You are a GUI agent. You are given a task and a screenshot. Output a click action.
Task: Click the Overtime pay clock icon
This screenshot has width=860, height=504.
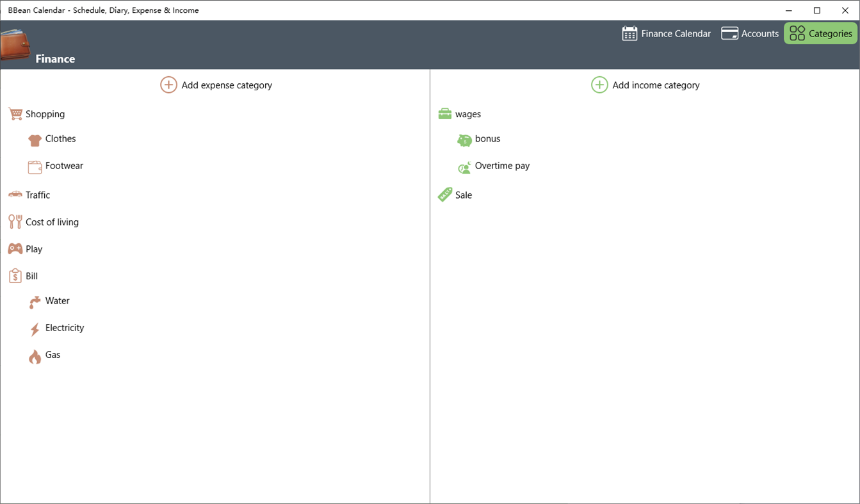click(x=465, y=167)
